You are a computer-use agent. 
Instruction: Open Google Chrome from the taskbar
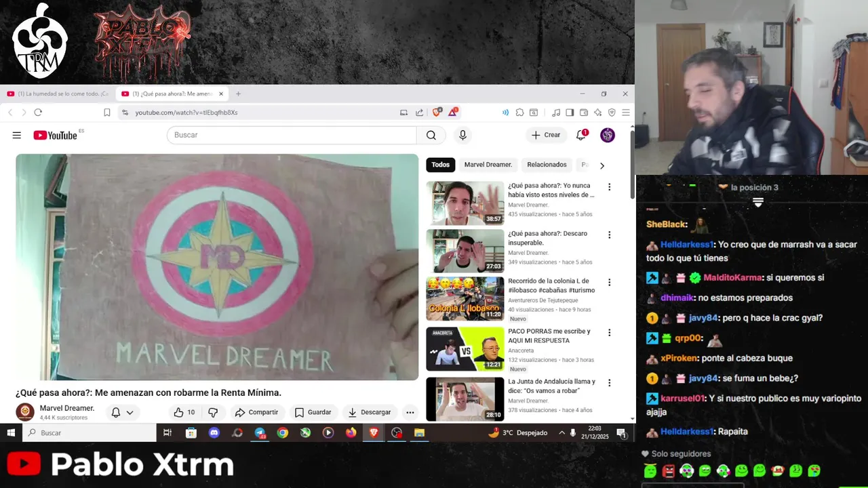click(283, 432)
